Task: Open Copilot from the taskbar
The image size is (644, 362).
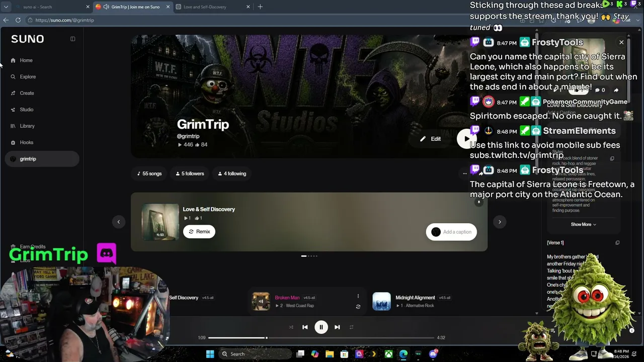Action: coord(315,354)
